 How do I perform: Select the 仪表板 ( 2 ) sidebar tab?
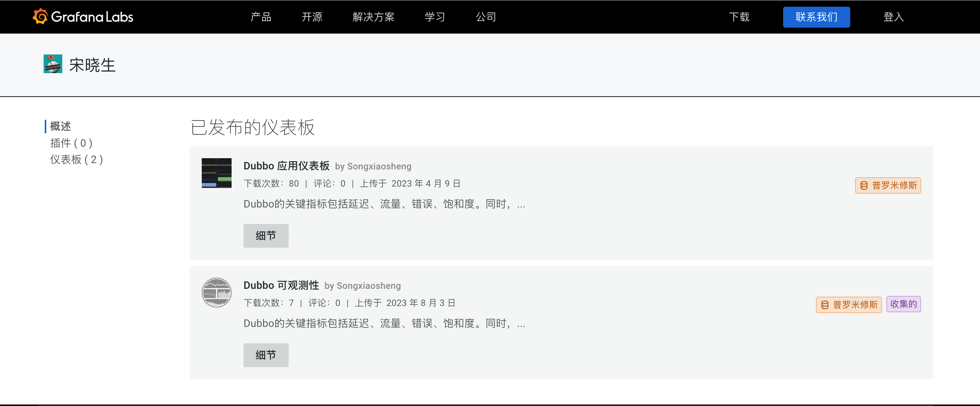click(76, 159)
